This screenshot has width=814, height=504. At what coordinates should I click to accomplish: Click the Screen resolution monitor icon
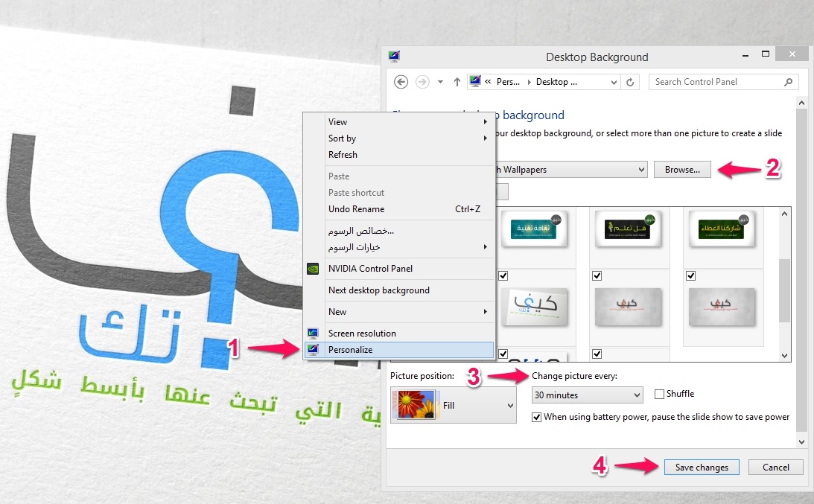point(313,334)
